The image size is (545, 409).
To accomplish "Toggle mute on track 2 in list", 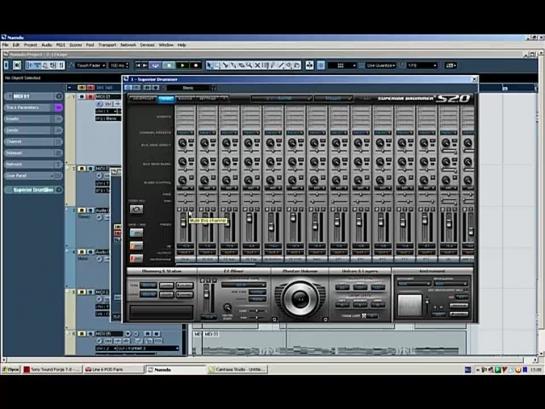I will click(82, 169).
